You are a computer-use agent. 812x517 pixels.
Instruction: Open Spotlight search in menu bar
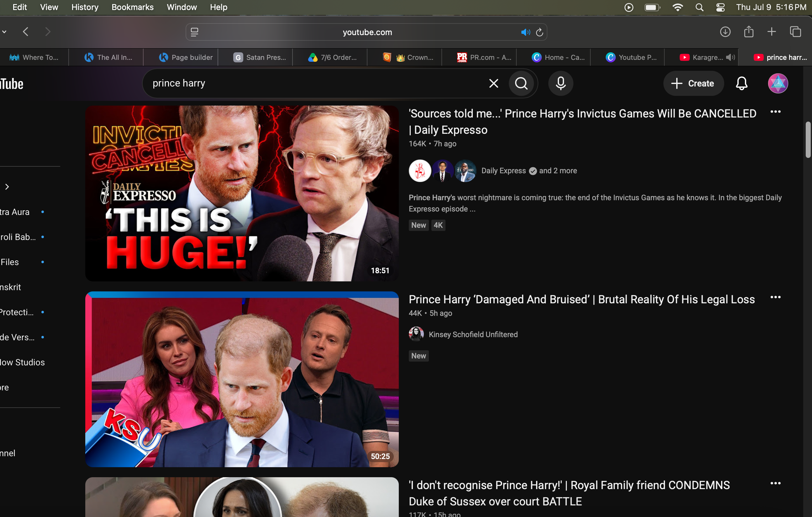[700, 8]
